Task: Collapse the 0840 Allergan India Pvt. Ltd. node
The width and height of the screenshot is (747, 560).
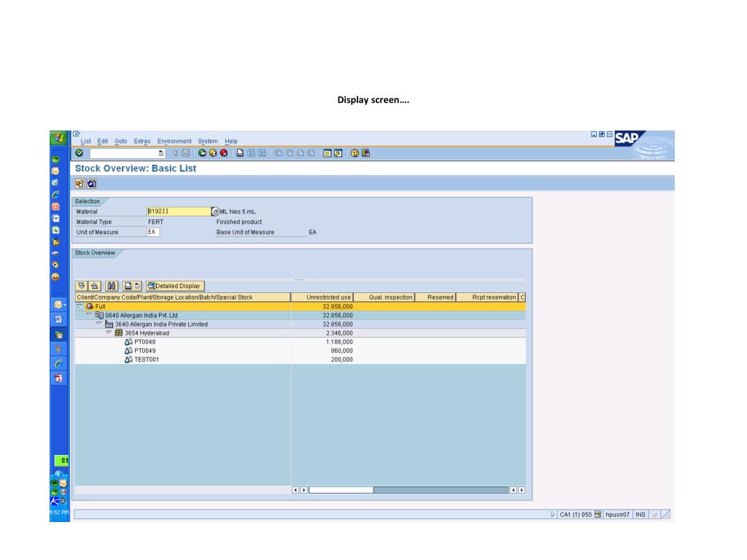Action: [x=89, y=316]
